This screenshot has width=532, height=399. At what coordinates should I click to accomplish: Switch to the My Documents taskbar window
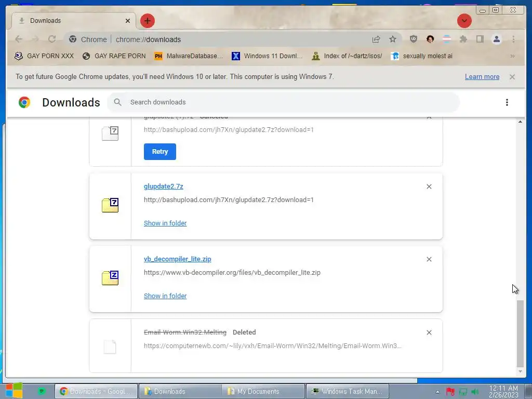coord(263,391)
